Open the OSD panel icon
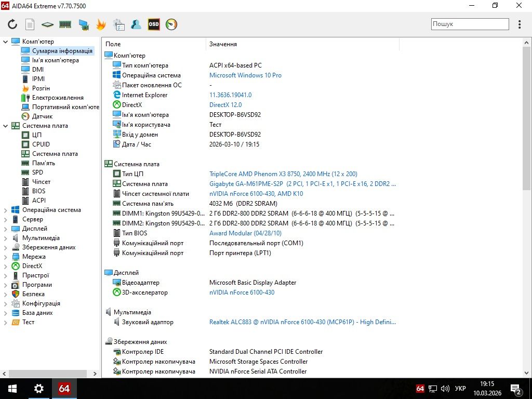 click(154, 24)
